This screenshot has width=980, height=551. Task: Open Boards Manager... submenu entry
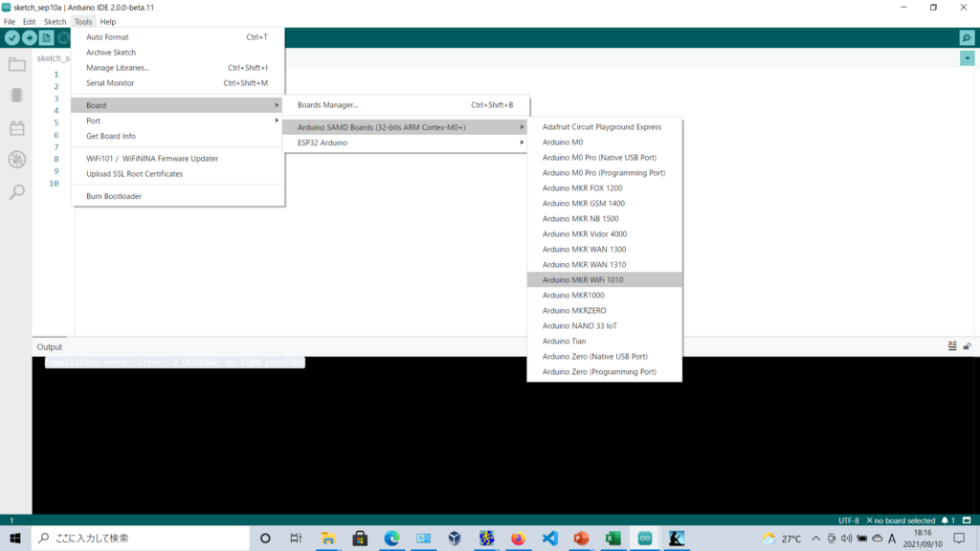tap(406, 105)
